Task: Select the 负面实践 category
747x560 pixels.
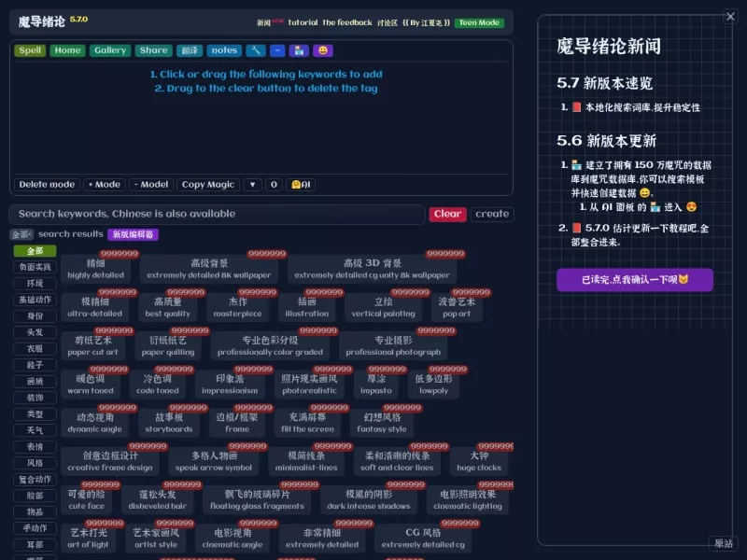Action: [35, 267]
